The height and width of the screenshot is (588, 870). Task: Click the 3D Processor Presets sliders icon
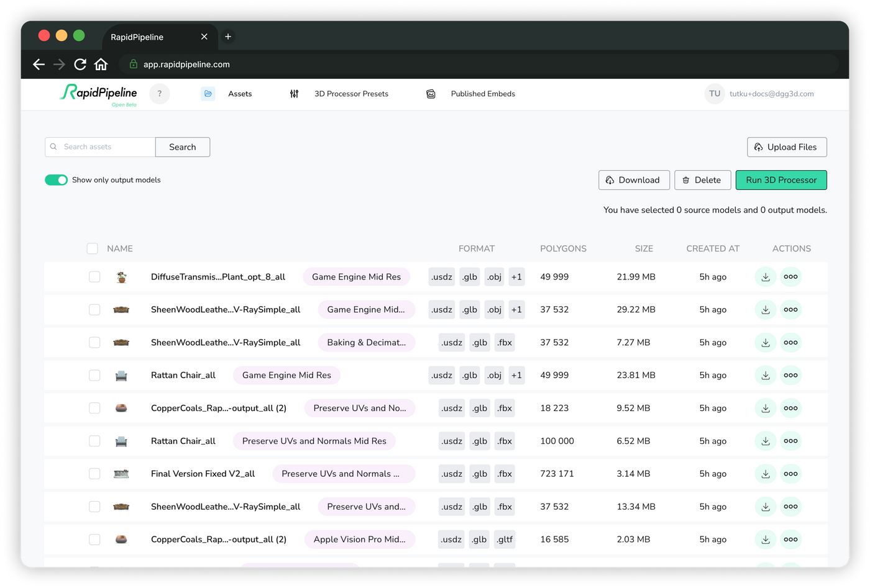click(294, 93)
